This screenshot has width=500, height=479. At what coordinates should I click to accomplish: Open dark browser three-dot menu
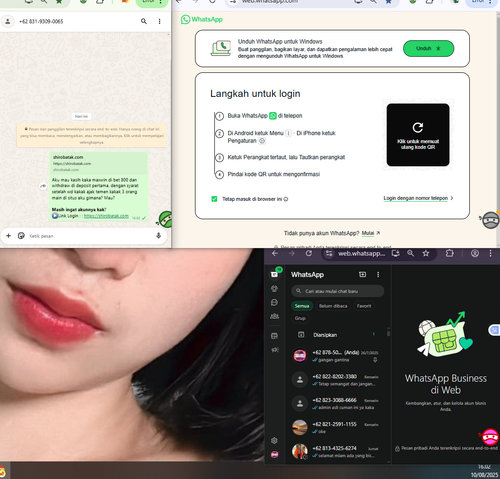(x=490, y=253)
